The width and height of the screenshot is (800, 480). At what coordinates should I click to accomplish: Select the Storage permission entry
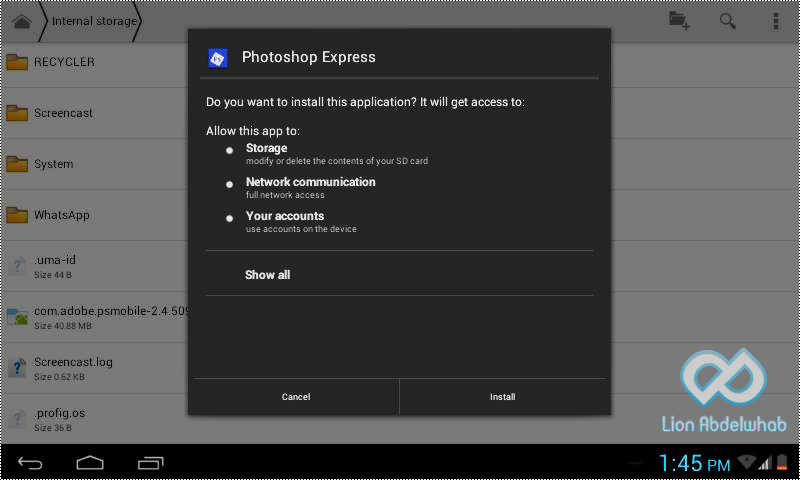[337, 154]
